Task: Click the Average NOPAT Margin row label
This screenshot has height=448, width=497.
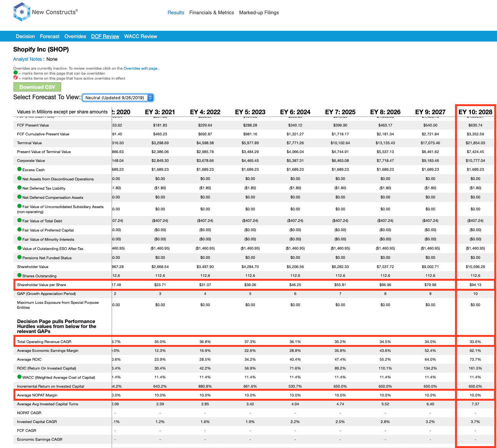Action: (x=37, y=395)
